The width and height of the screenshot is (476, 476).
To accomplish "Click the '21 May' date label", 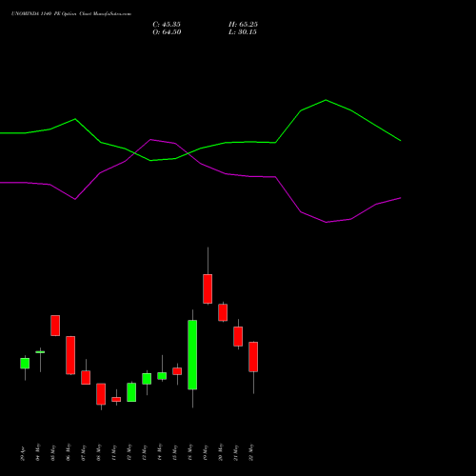I will click(x=236, y=452).
